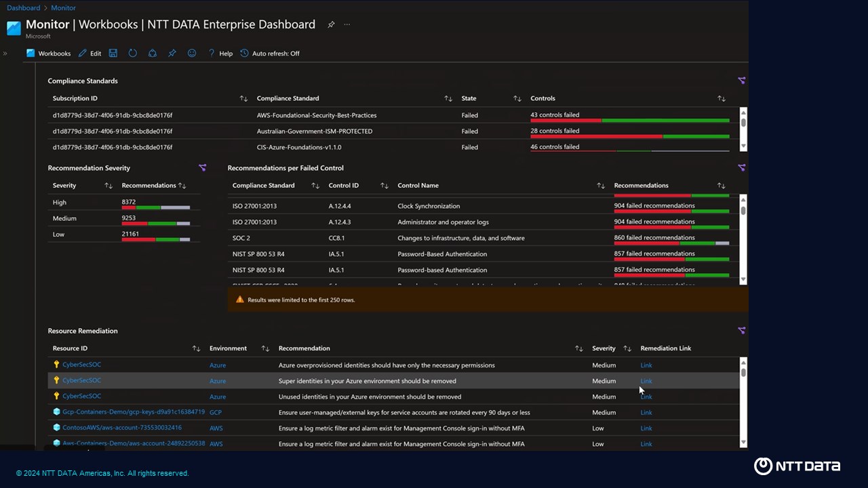This screenshot has width=868, height=488.
Task: Open the Gcp-Containers-Demo resource link
Action: (133, 412)
